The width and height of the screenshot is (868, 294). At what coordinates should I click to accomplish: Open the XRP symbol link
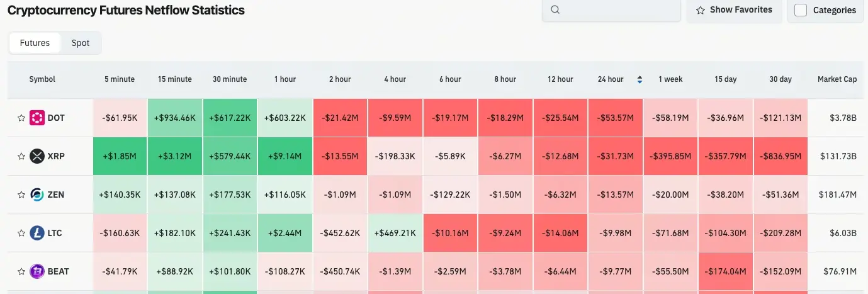point(57,156)
